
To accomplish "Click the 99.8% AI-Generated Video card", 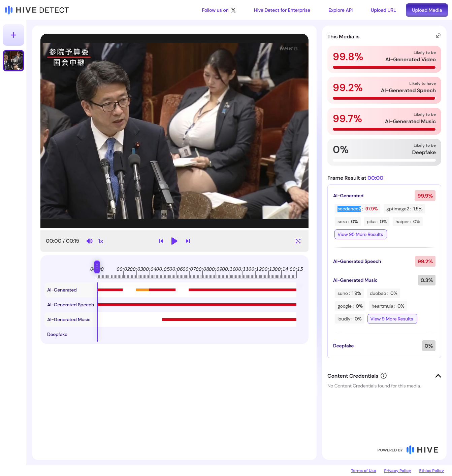I will click(x=384, y=59).
